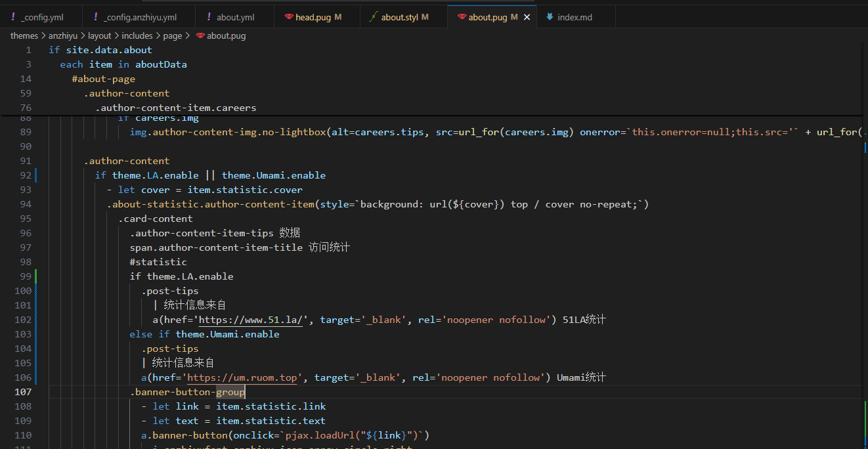Click 'span.author-content-item-title 访问统计' line

click(x=240, y=247)
